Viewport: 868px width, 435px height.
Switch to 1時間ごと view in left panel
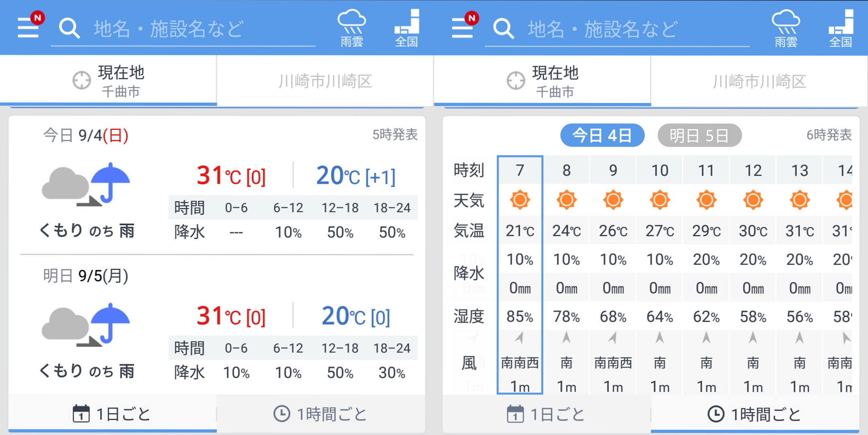click(320, 414)
